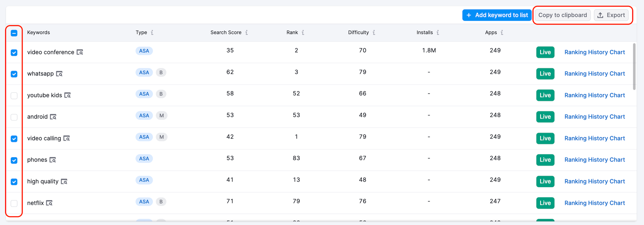Open search preview icon beside 'video conference'
644x225 pixels.
pos(80,52)
